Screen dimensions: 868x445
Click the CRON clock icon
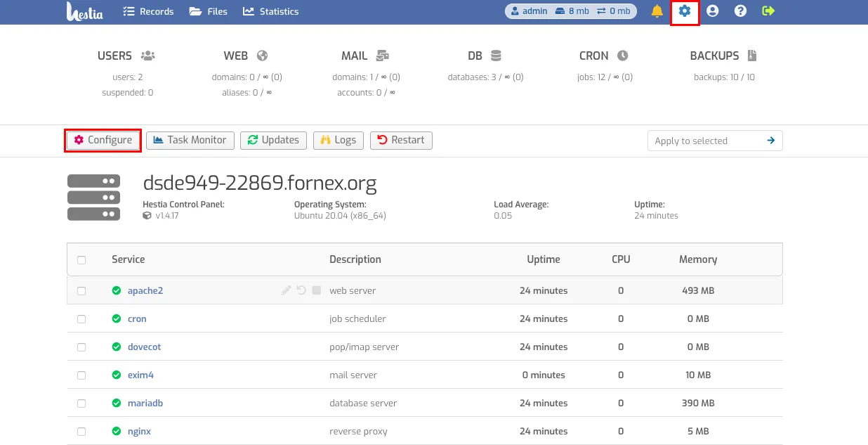pos(622,56)
